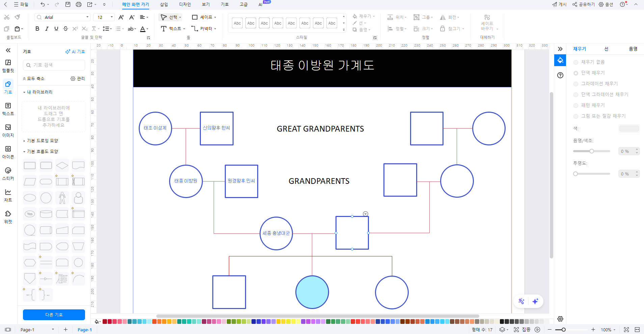Image resolution: width=644 pixels, height=334 pixels.
Task: Open the 보기 ribbon tab
Action: (206, 4)
